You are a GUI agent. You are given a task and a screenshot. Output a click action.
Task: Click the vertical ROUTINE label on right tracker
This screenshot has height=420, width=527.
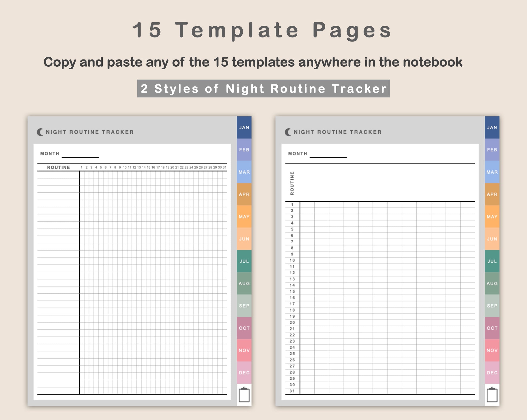pyautogui.click(x=292, y=183)
